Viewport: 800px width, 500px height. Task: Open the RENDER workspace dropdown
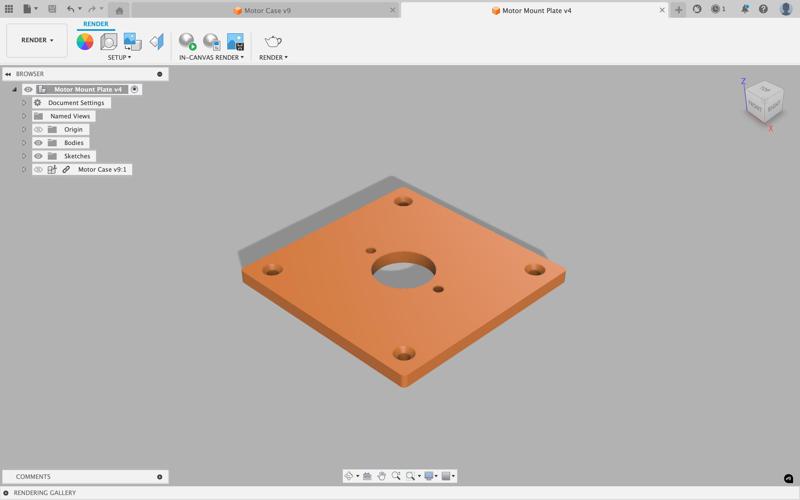point(37,40)
